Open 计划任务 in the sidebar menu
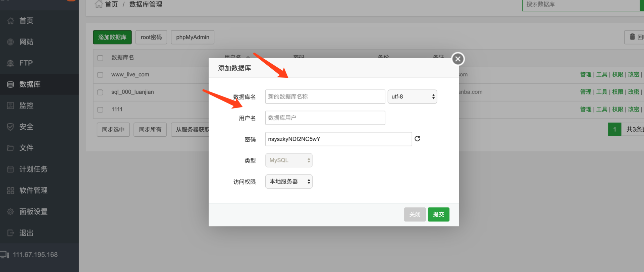The width and height of the screenshot is (644, 272). pos(33,169)
